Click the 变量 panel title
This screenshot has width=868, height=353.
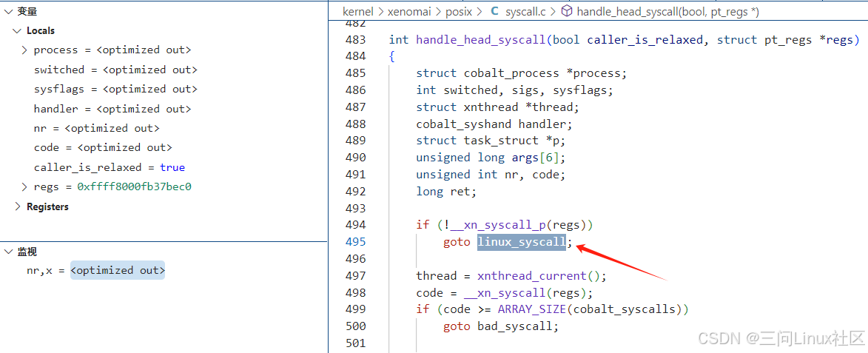coord(27,11)
